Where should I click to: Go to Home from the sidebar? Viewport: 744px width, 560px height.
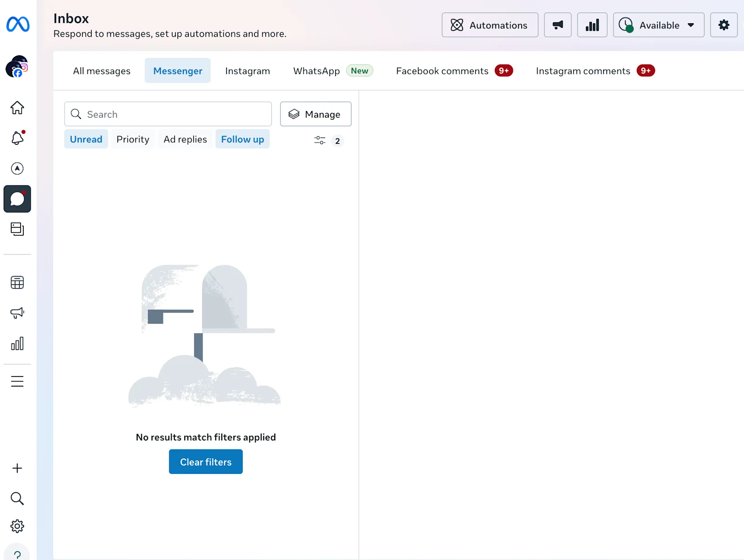click(x=17, y=107)
